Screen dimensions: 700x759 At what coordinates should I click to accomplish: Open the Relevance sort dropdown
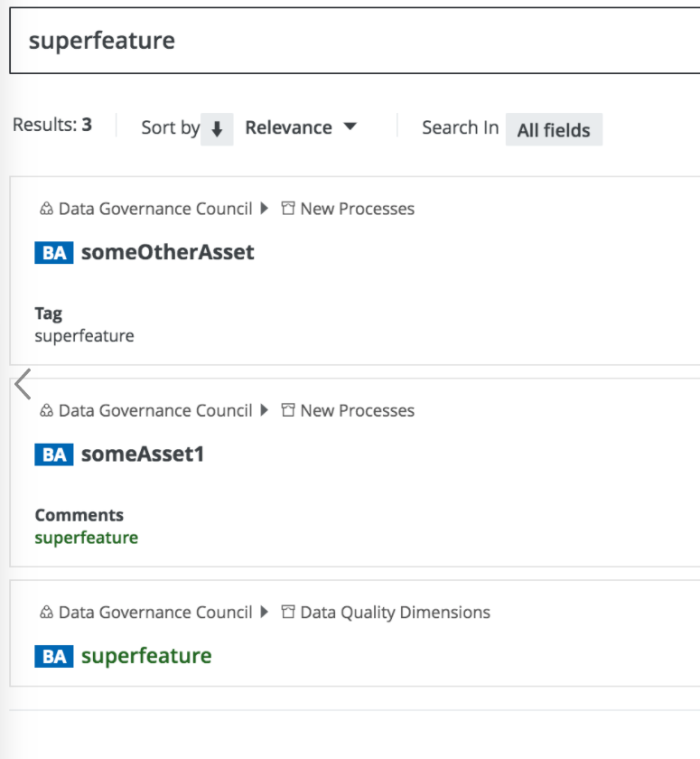tap(301, 127)
